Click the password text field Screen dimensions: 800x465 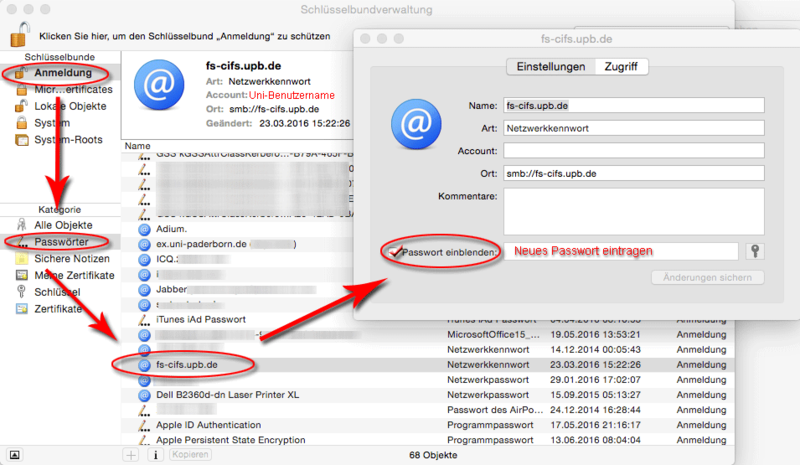(621, 251)
